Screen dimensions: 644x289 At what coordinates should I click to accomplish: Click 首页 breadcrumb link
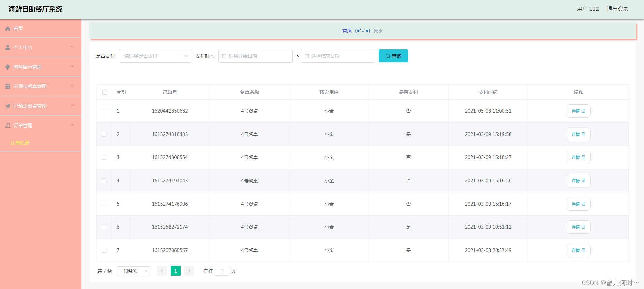(x=347, y=31)
